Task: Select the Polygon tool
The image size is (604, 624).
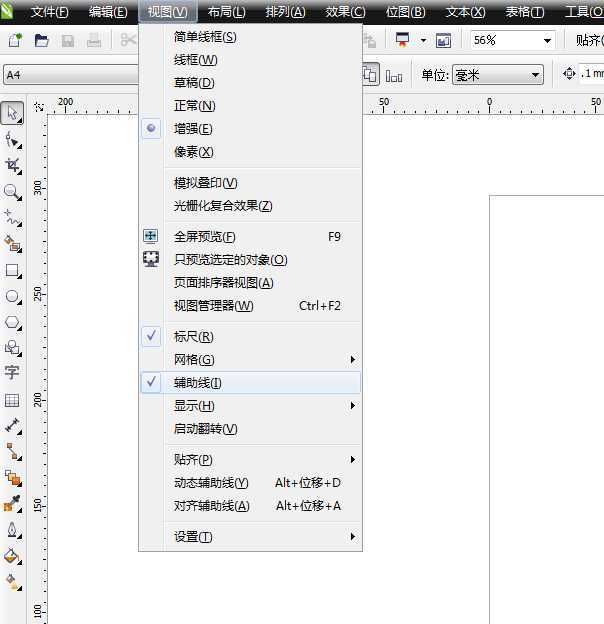Action: click(12, 322)
